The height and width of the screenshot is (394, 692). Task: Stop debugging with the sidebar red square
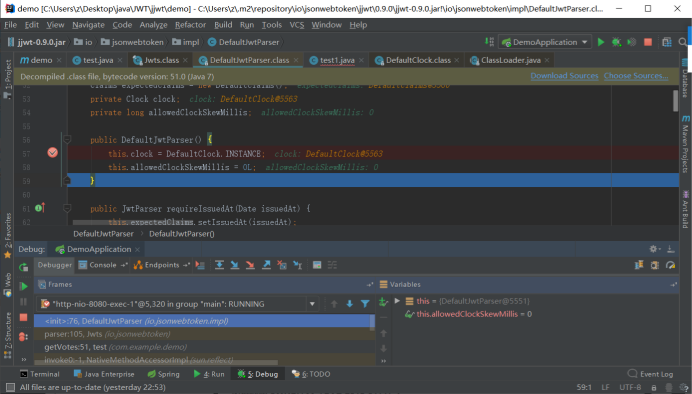click(x=23, y=317)
